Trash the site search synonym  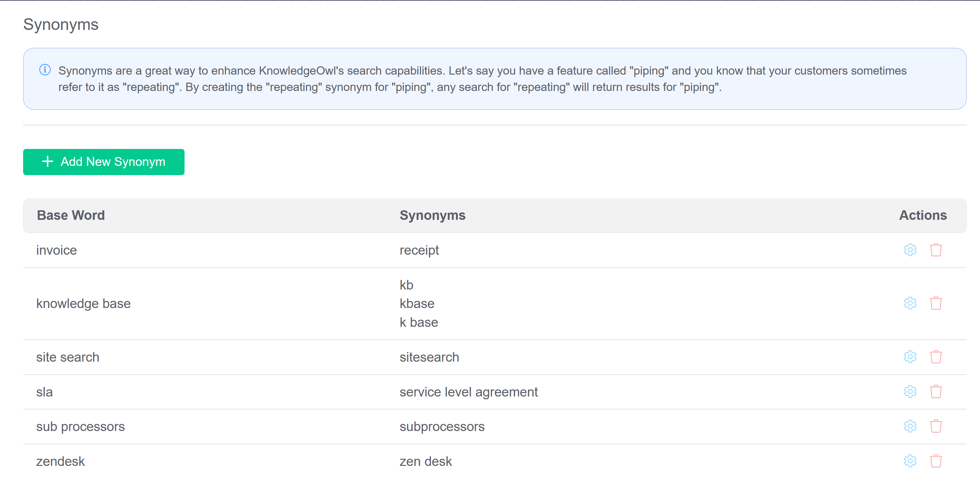coord(936,357)
